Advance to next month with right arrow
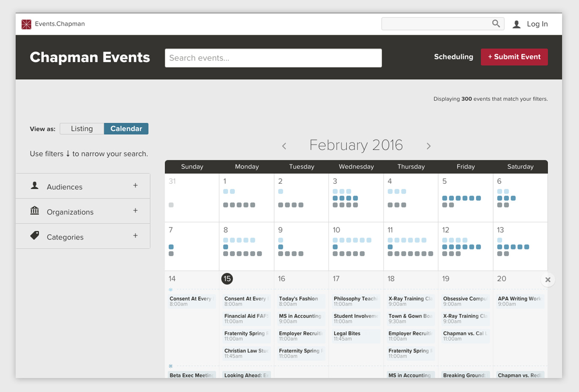 click(x=428, y=146)
